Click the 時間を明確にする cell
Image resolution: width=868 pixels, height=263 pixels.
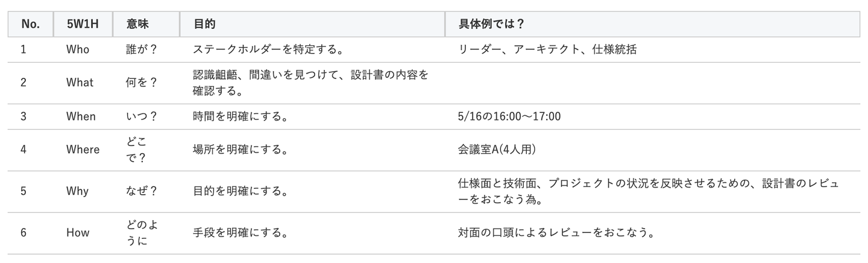pos(240,116)
